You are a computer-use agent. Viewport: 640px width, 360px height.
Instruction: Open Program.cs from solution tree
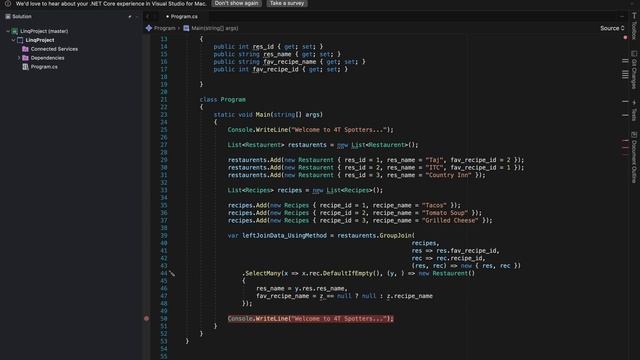coord(44,67)
